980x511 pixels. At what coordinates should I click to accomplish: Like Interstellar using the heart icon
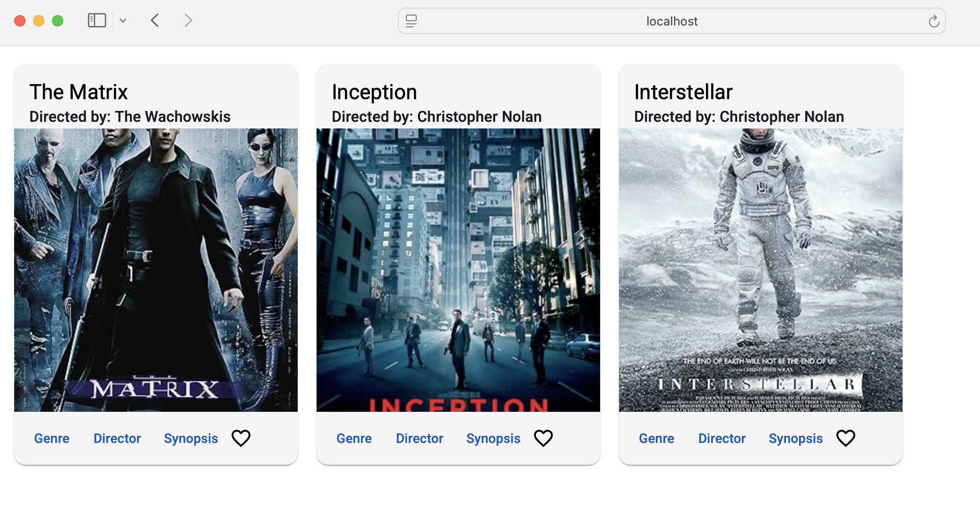tap(845, 438)
